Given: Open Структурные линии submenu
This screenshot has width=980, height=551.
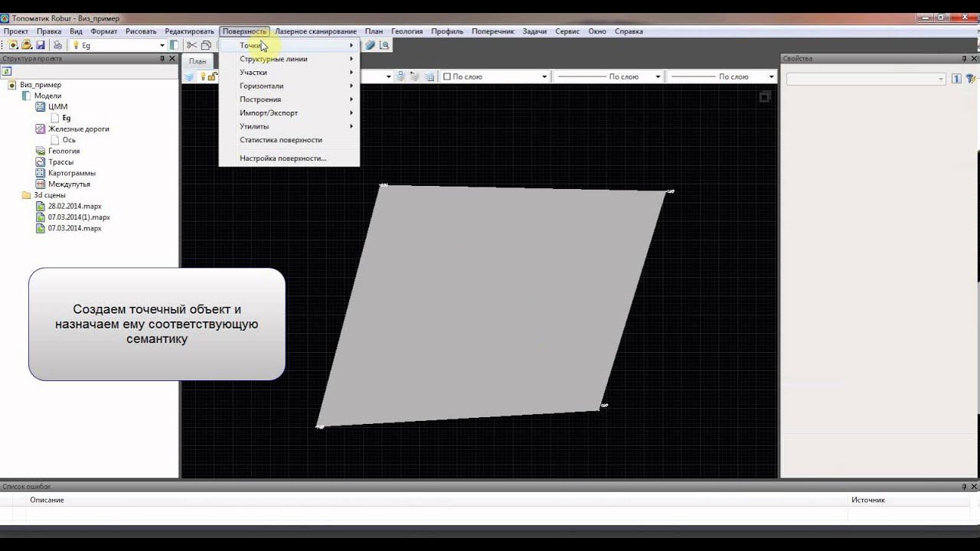Looking at the screenshot, I should click(x=289, y=59).
